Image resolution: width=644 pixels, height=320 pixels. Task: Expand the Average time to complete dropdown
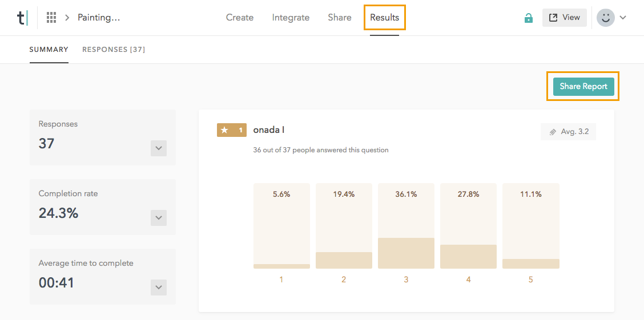159,287
